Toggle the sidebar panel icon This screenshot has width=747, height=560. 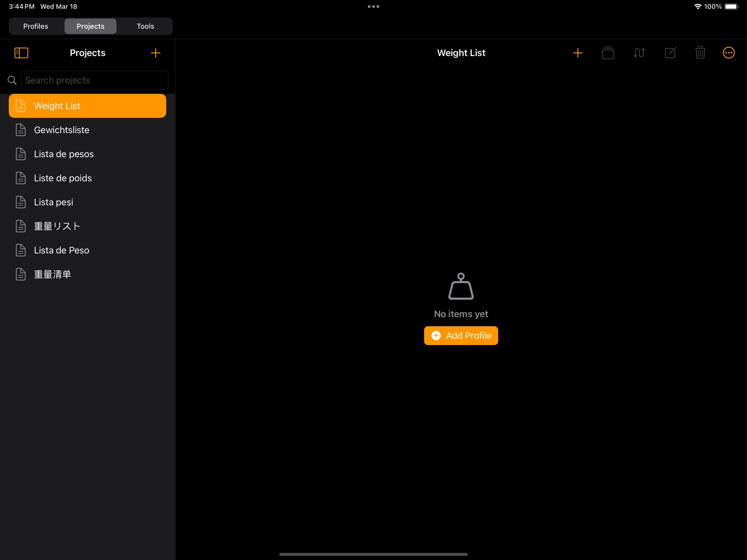tap(21, 53)
